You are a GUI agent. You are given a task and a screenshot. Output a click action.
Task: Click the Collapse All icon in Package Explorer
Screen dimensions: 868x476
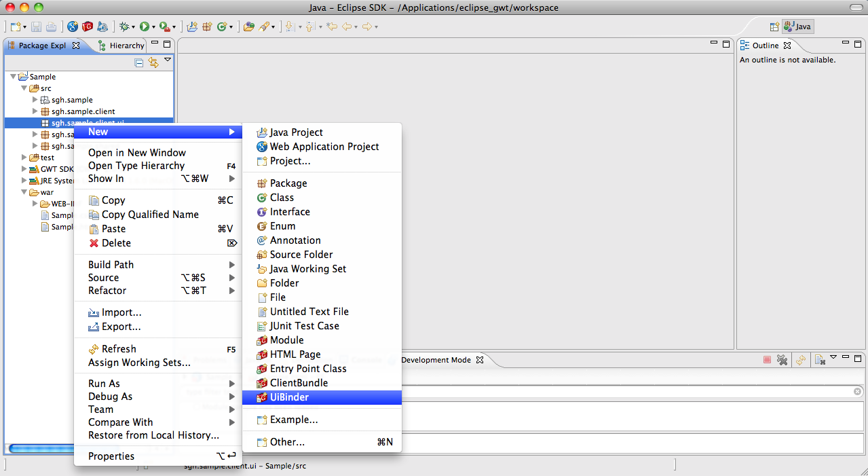[x=139, y=62]
